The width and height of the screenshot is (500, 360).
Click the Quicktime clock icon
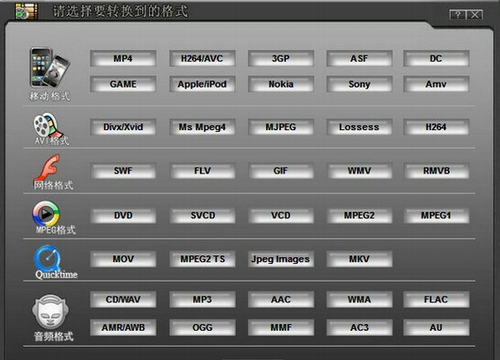pyautogui.click(x=48, y=258)
